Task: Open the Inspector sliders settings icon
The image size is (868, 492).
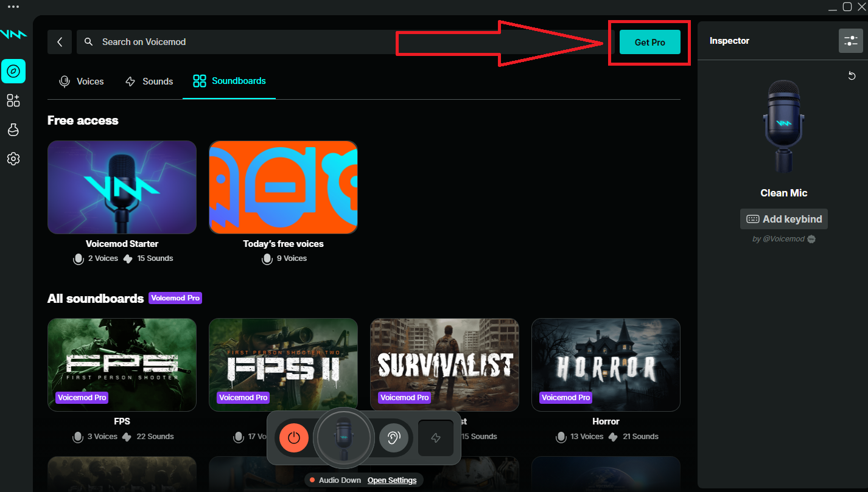Action: click(851, 41)
